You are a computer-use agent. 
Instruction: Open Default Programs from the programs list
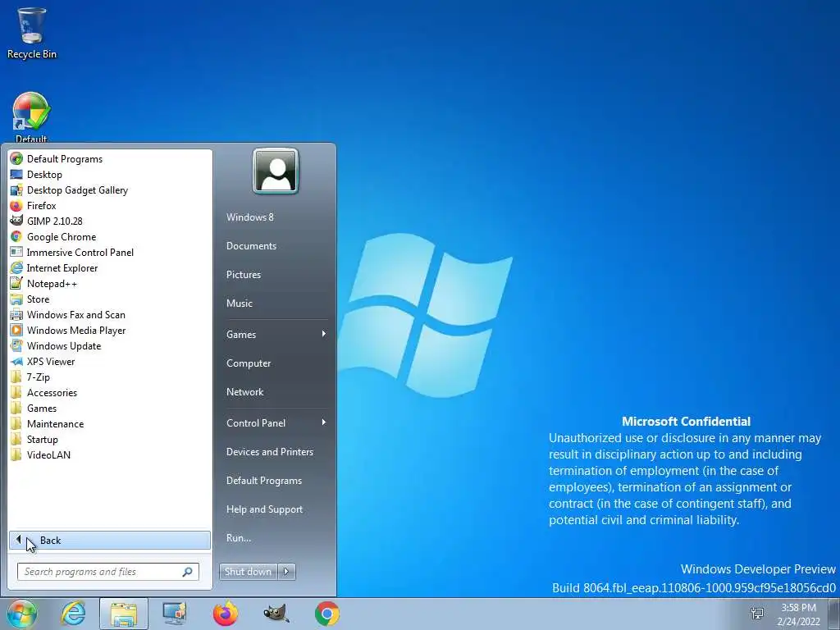point(64,159)
